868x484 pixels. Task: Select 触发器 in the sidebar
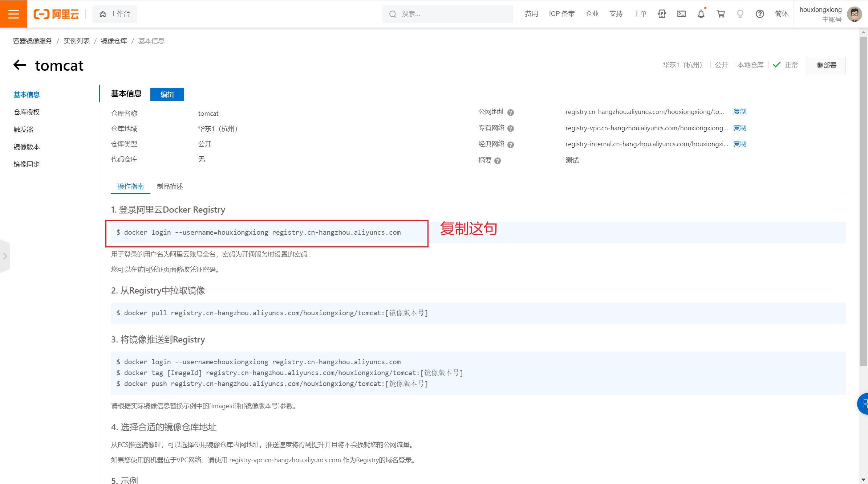click(x=23, y=130)
